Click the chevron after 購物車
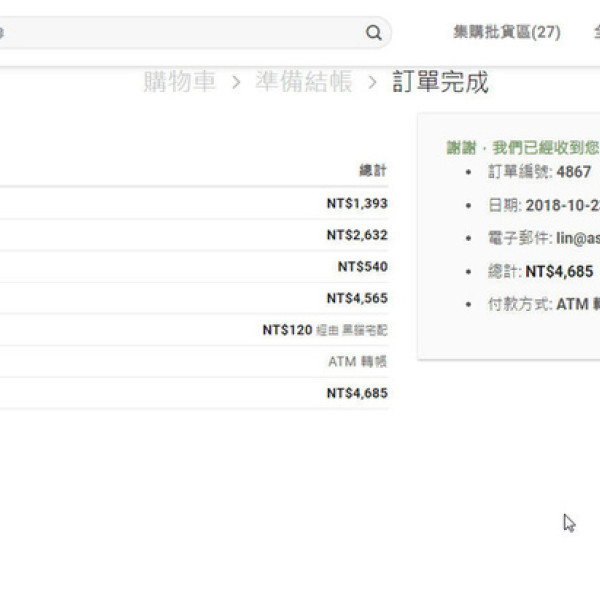Image resolution: width=600 pixels, height=600 pixels. pyautogui.click(x=236, y=83)
